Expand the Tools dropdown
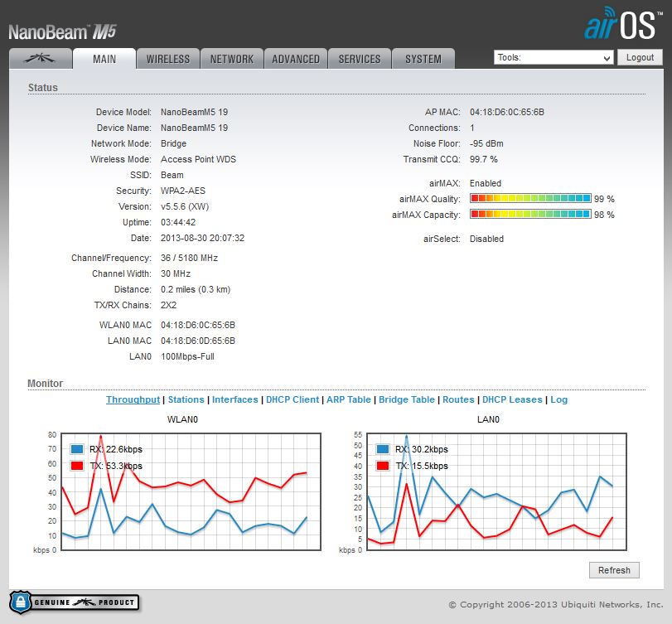 (554, 57)
